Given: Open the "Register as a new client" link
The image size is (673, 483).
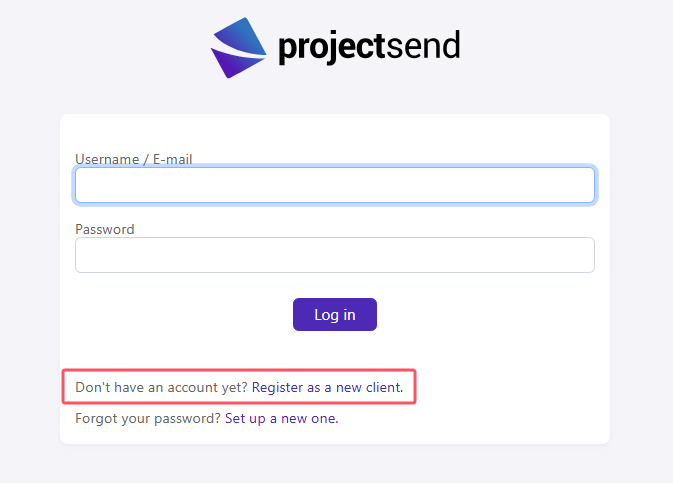Looking at the screenshot, I should click(x=327, y=387).
